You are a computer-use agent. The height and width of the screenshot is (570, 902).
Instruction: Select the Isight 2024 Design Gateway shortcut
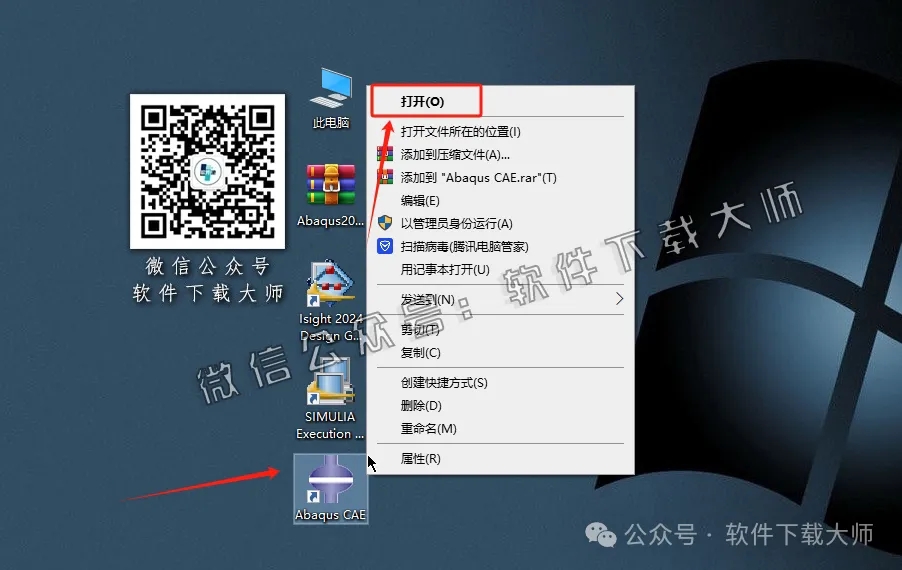pyautogui.click(x=330, y=301)
